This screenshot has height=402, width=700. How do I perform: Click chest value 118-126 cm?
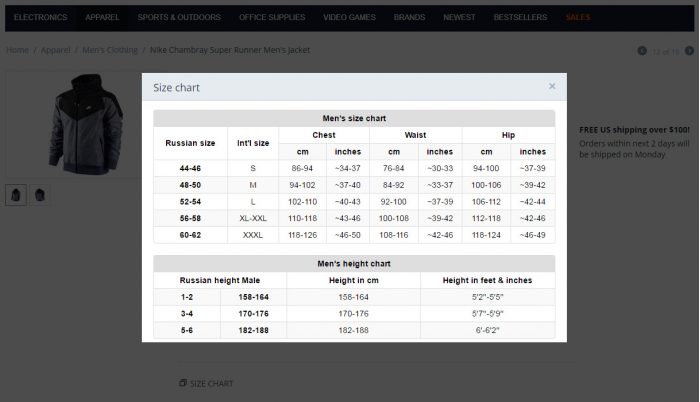pos(302,235)
